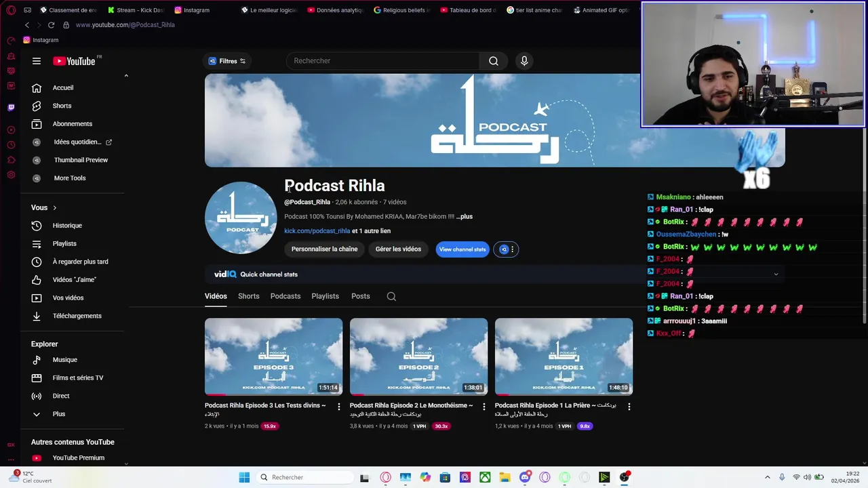This screenshot has height=488, width=868.
Task: Open Episode 3 Les Tests divins thumbnail
Action: (274, 357)
